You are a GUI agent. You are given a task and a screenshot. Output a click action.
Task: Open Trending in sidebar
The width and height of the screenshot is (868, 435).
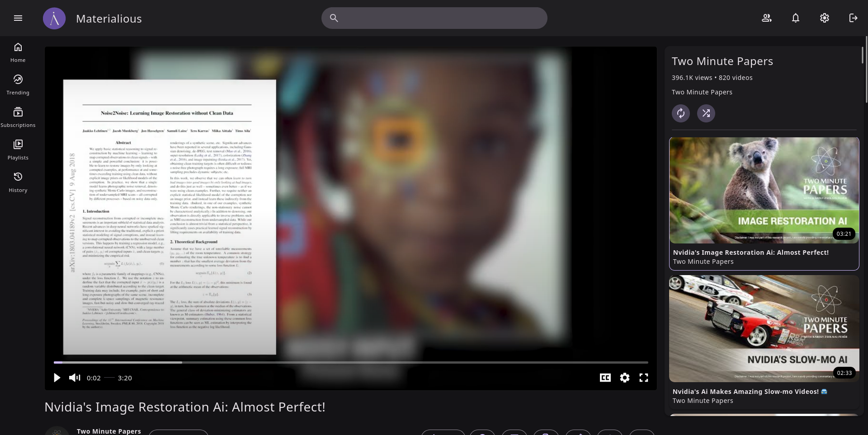pos(18,85)
